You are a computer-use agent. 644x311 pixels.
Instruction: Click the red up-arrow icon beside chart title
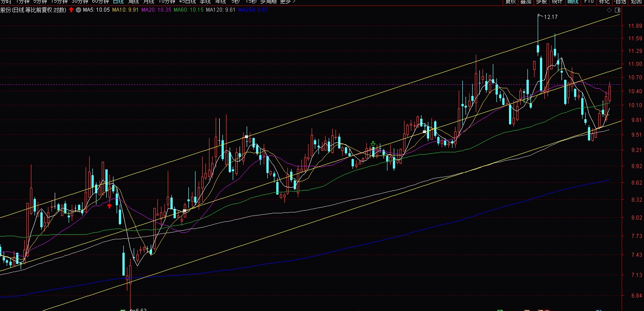71,9
